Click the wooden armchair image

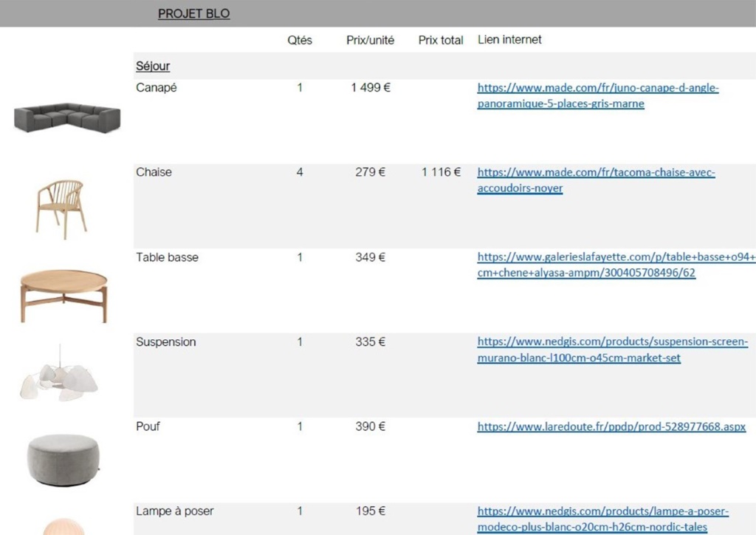coord(61,209)
